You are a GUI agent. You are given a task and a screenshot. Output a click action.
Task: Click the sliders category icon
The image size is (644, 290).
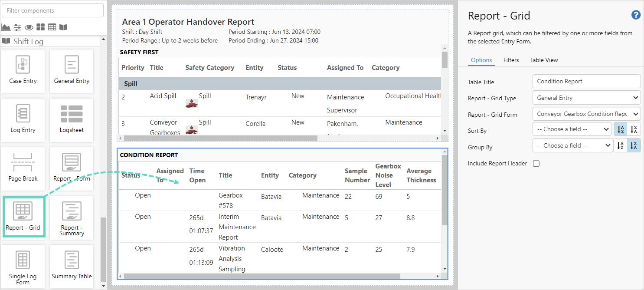click(x=17, y=27)
